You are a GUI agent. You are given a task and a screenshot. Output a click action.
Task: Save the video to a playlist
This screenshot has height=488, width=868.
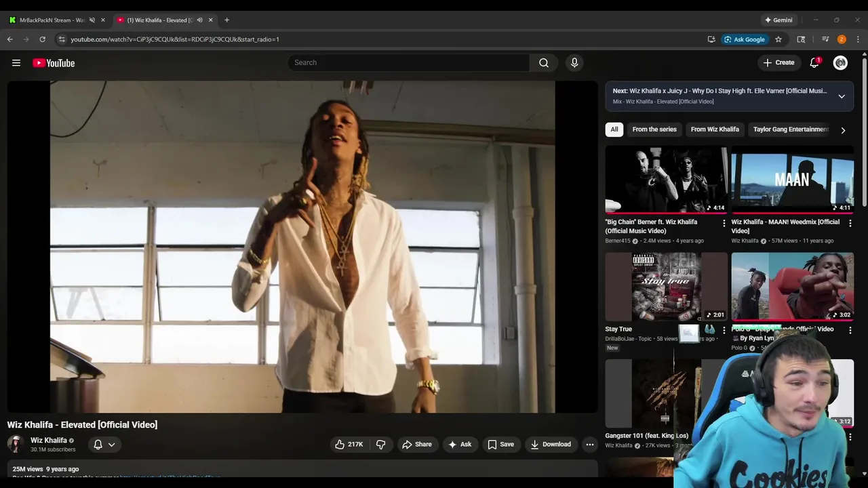[500, 444]
